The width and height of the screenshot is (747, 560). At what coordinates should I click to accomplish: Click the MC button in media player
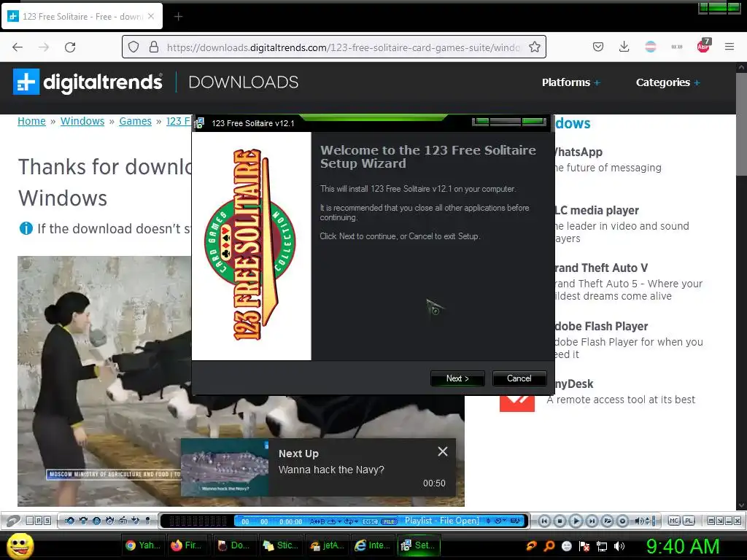(x=673, y=521)
